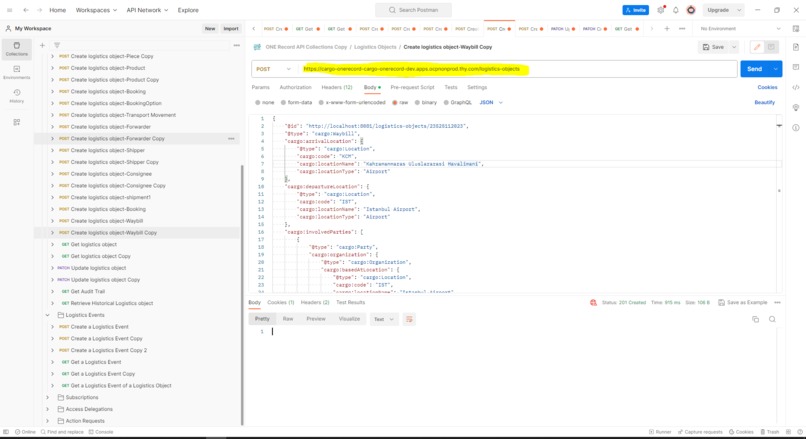Open the notifications bell icon
Viewport: 806px width, 439px height.
[676, 10]
